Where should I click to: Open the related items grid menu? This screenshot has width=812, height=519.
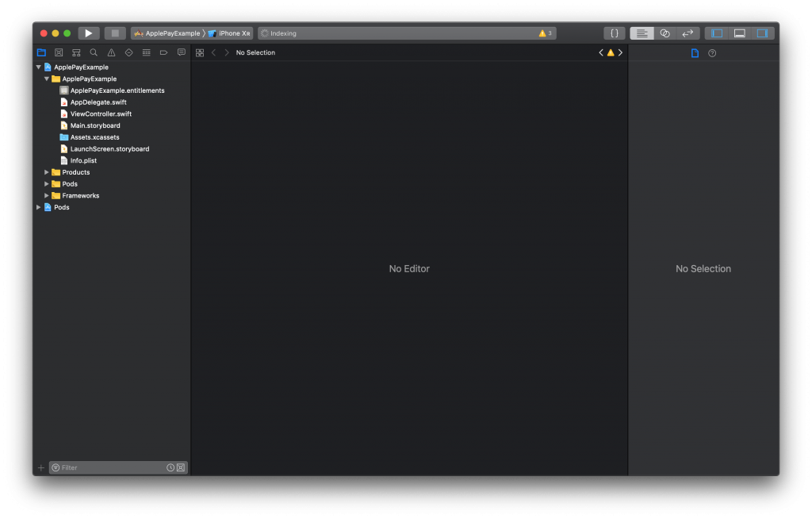coord(199,52)
